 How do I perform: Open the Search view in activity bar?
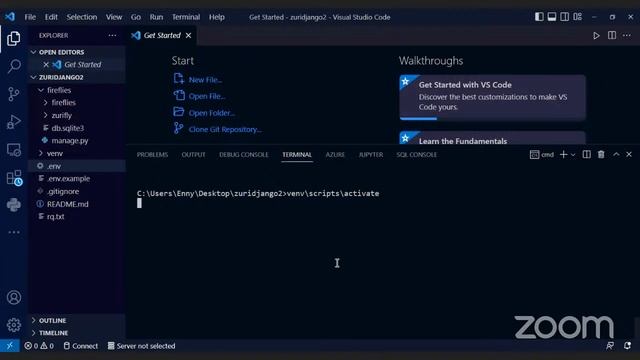point(14,66)
